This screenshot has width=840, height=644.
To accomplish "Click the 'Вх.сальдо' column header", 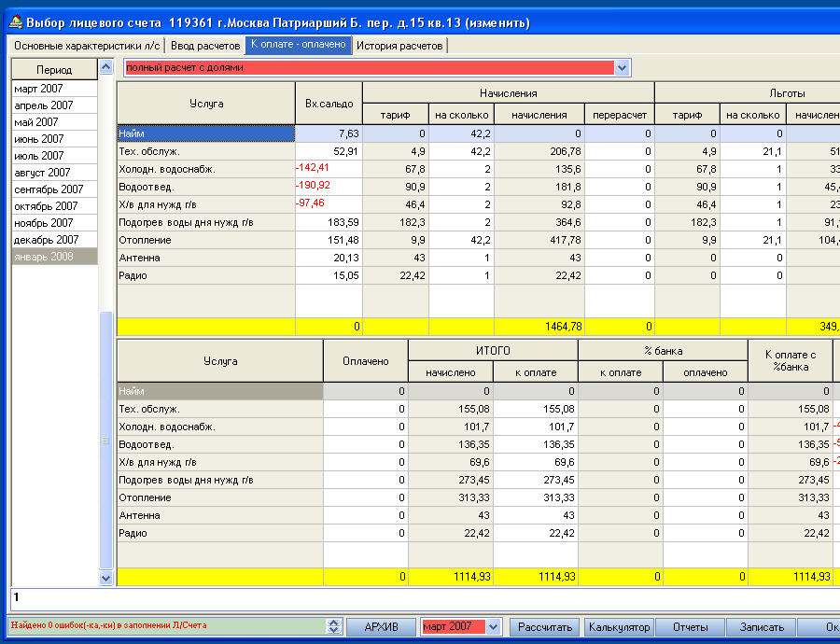I will (329, 104).
